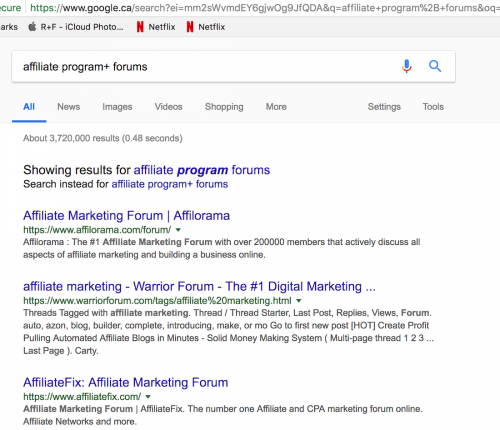Click the Affilorama result description snippet

coord(222,248)
